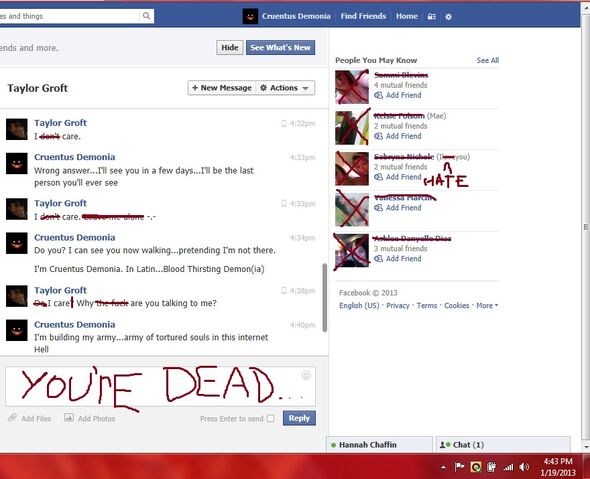This screenshot has height=479, width=590.
Task: Send message with Reply button
Action: pos(299,418)
